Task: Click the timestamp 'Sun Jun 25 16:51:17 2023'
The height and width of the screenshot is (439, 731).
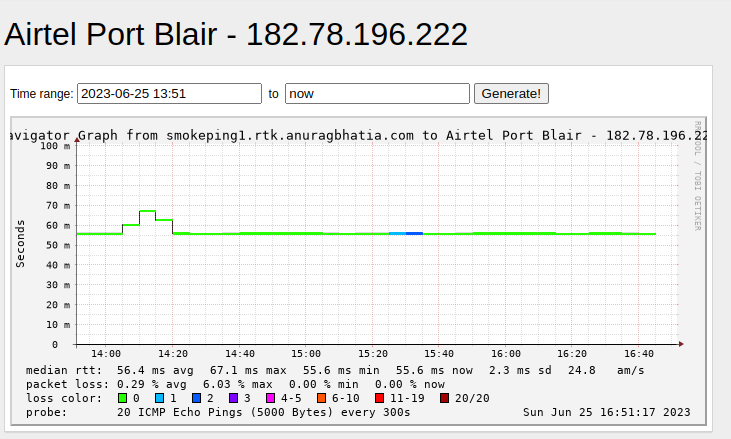Action: [607, 412]
